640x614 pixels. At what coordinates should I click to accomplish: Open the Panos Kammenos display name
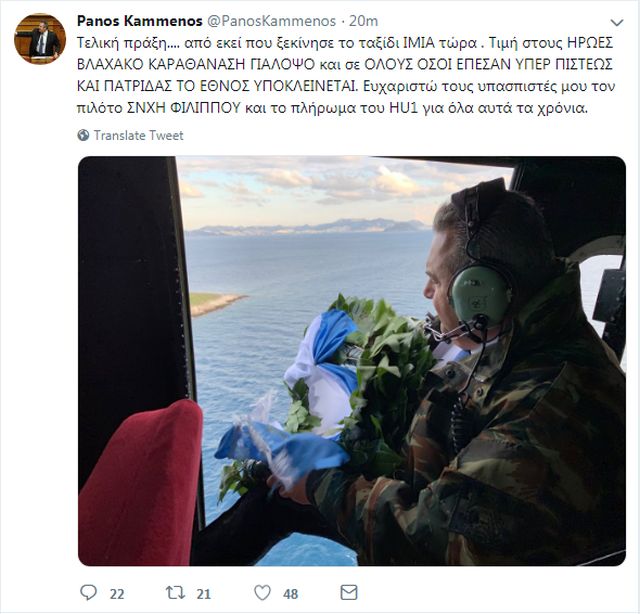[x=140, y=21]
